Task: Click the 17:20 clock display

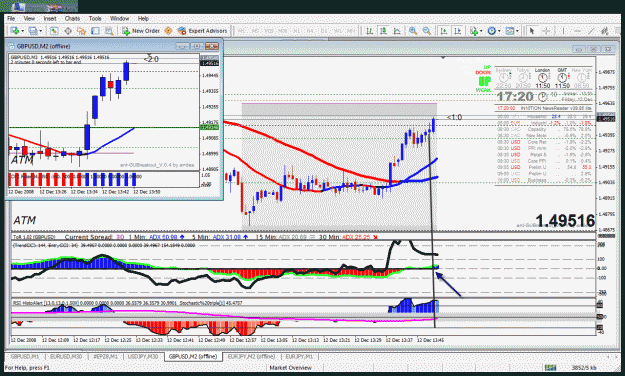Action: [515, 96]
